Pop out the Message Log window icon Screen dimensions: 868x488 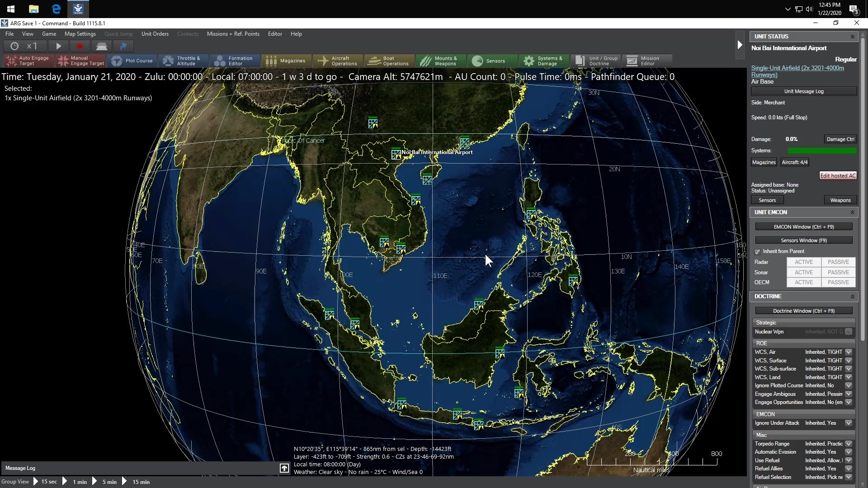tap(284, 468)
